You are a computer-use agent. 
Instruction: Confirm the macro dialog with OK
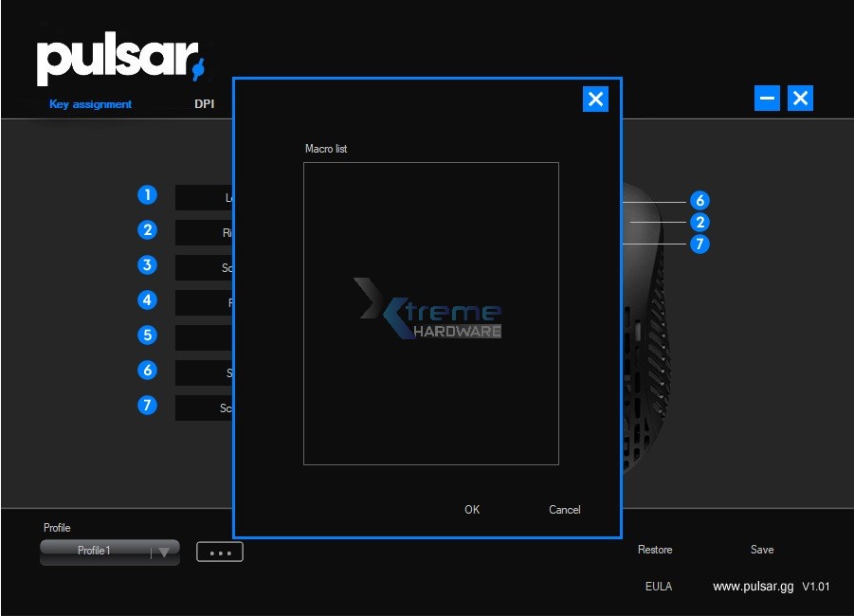coord(471,510)
